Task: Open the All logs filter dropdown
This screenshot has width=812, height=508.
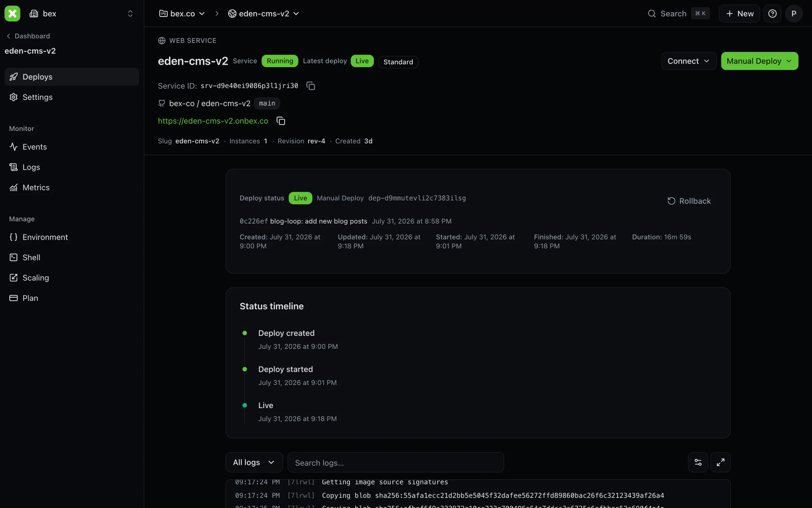Action: pyautogui.click(x=254, y=462)
